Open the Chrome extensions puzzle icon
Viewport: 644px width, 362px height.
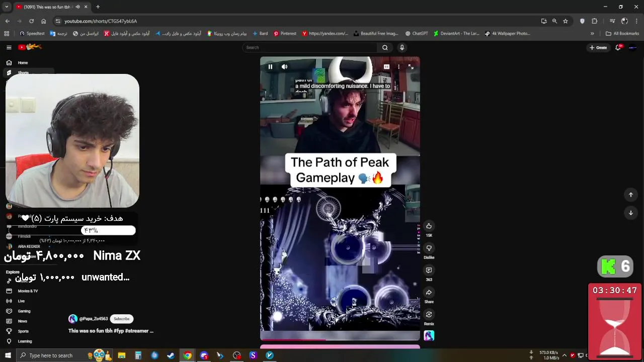click(595, 21)
